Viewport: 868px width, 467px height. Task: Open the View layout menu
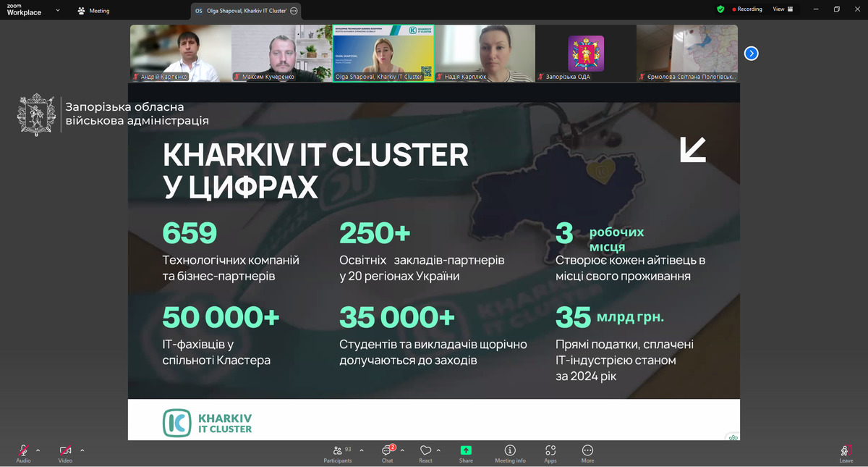coord(783,9)
